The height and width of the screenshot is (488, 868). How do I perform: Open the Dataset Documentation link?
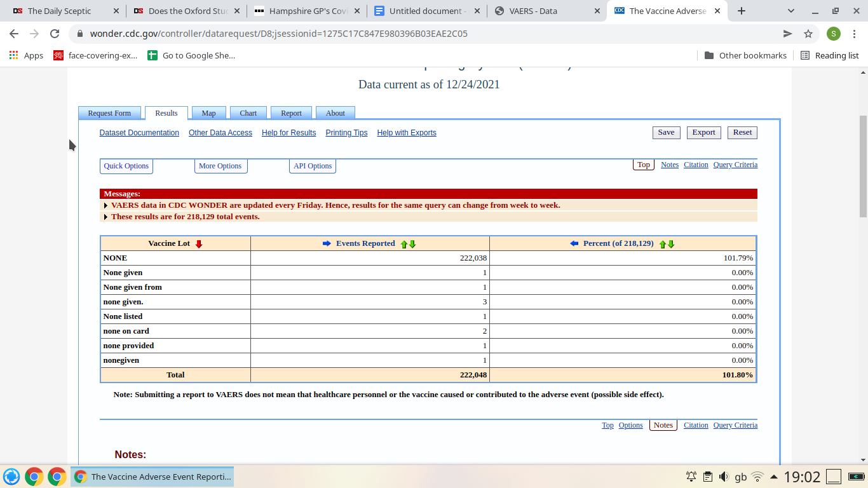point(139,133)
